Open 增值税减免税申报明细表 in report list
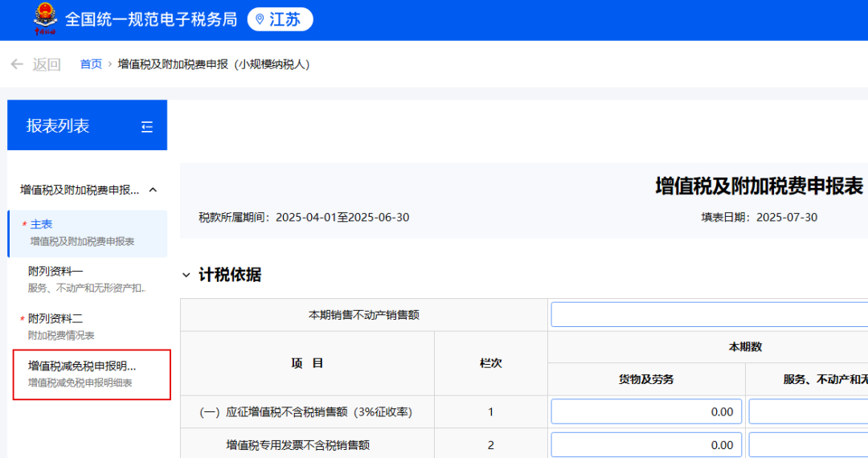 [92, 374]
